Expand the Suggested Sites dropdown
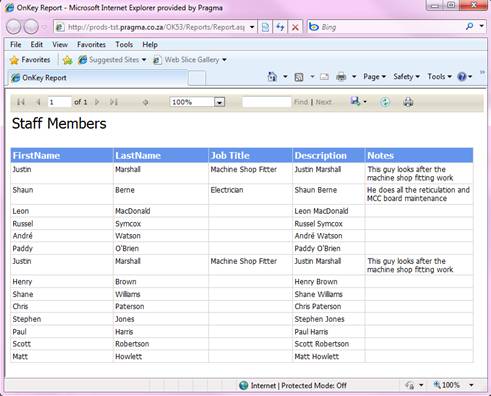Image resolution: width=491 pixels, height=396 pixels. coord(144,60)
